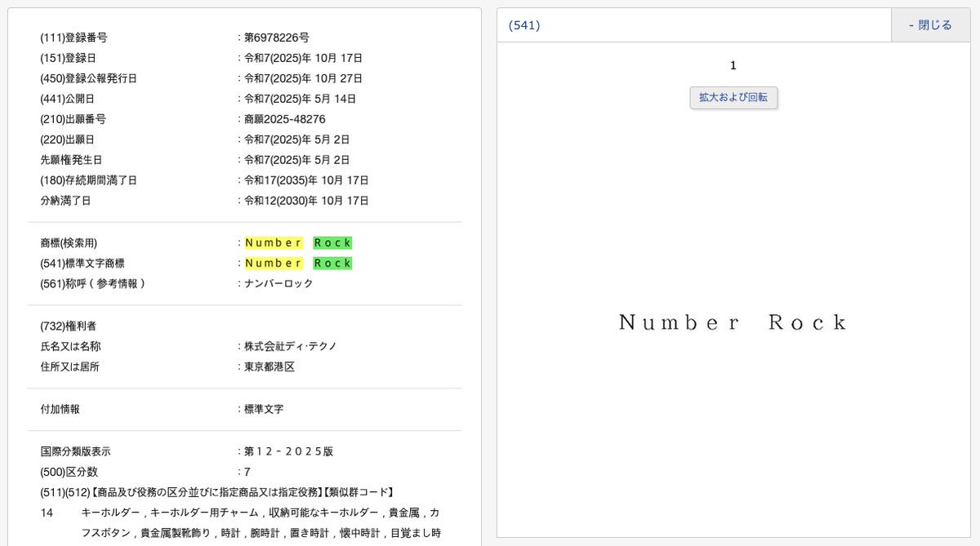Click the highlighted Rock in 商標(検索用)
Viewport: 980px width, 546px height.
pos(332,242)
